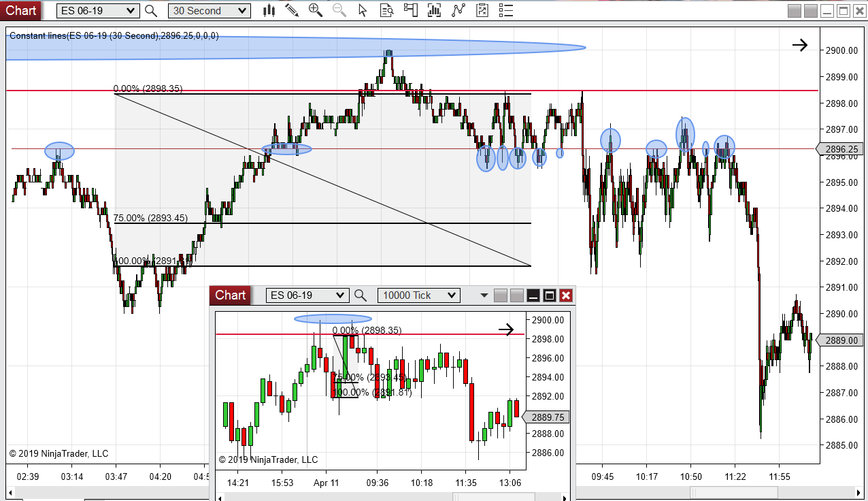Click left scroll arrow in small chart scrollbar

pos(220,496)
